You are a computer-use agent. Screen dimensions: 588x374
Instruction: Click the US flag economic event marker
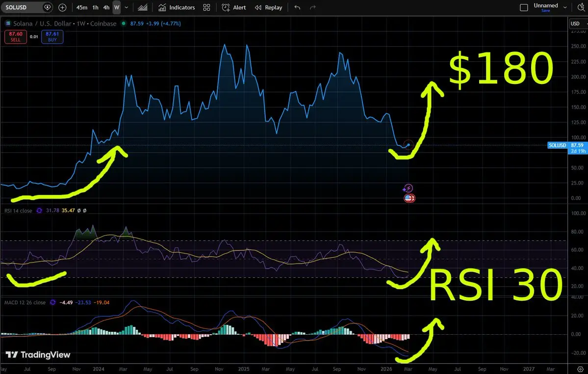click(409, 198)
